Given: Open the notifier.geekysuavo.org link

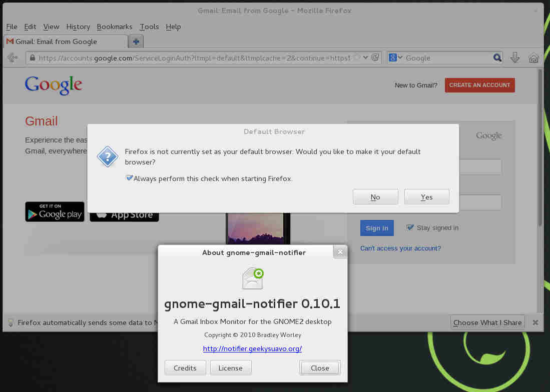Looking at the screenshot, I should (253, 348).
